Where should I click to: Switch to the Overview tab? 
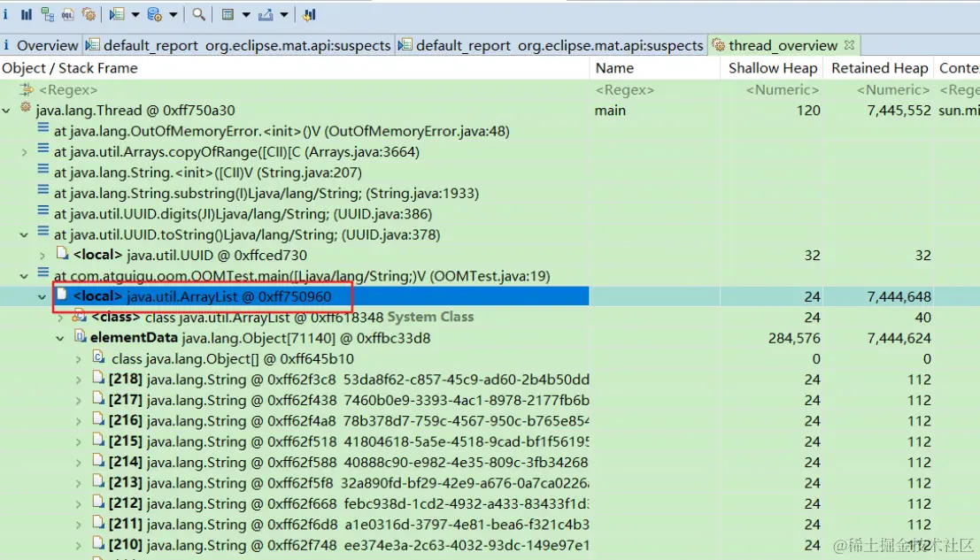point(41,46)
